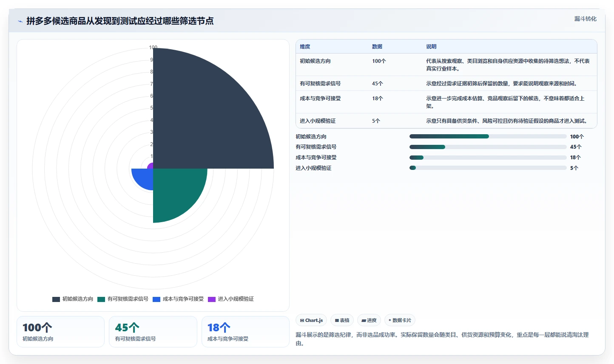This screenshot has height=364, width=614.
Task: Click the 成本与竞争可接受 progress bar
Action: pyautogui.click(x=488, y=158)
